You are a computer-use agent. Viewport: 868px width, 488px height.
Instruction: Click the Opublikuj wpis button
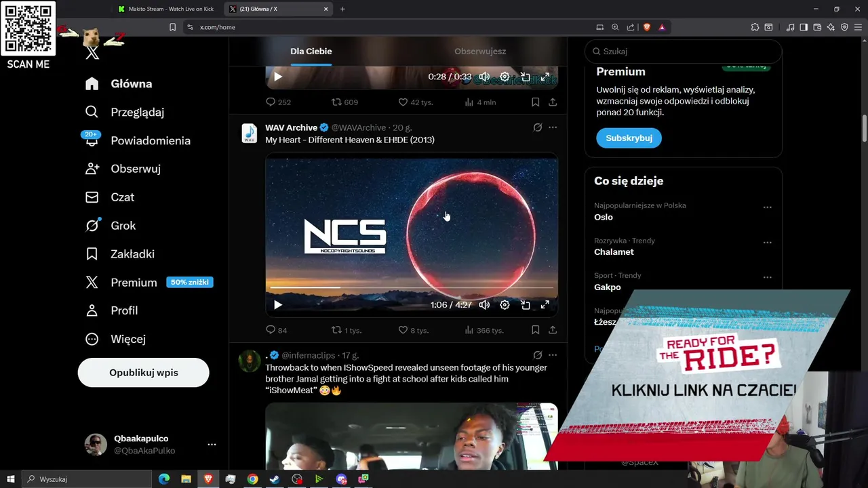coord(143,373)
